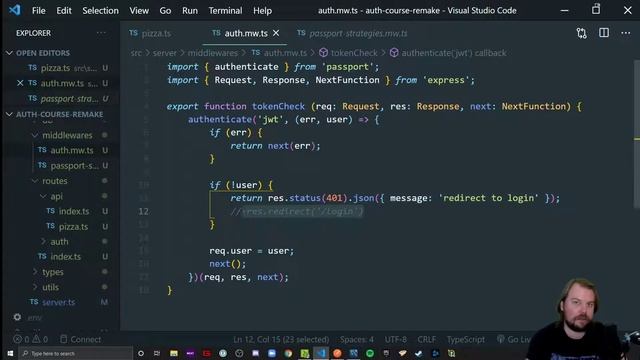Click the server breadcrumb segment
Screen dimensions: 640x360
pyautogui.click(x=165, y=53)
